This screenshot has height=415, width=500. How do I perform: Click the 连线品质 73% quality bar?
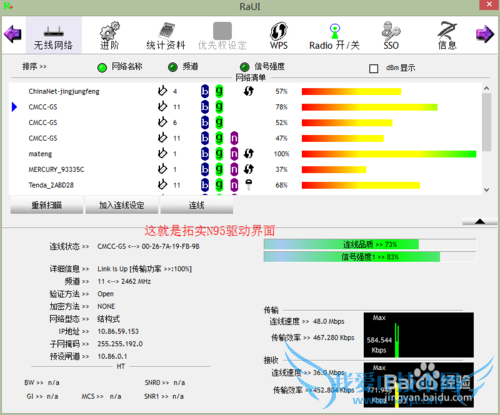click(370, 245)
